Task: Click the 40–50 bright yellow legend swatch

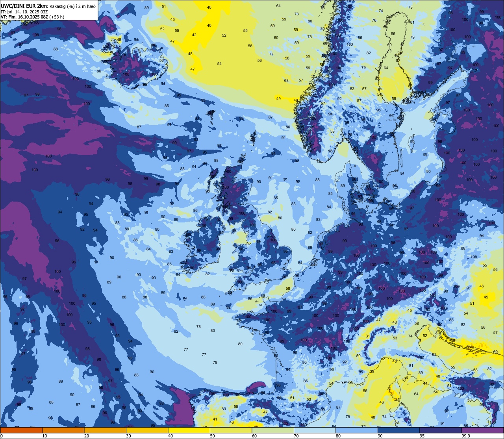Action: click(x=189, y=430)
